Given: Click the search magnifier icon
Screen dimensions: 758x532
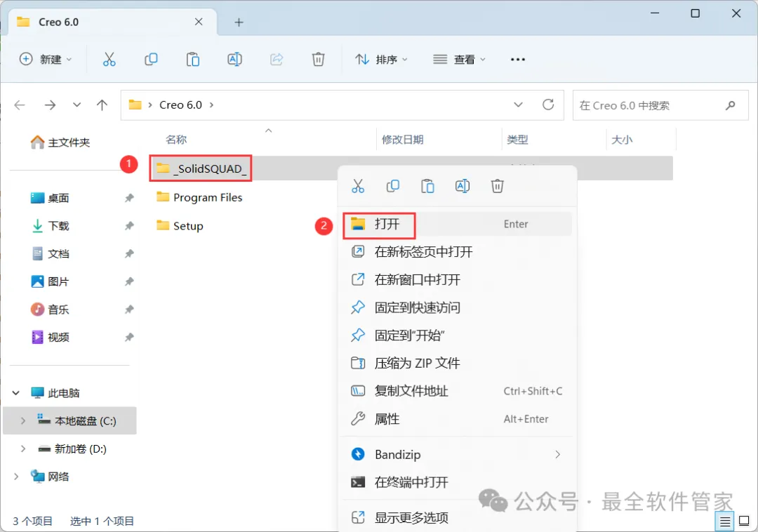Looking at the screenshot, I should click(730, 105).
